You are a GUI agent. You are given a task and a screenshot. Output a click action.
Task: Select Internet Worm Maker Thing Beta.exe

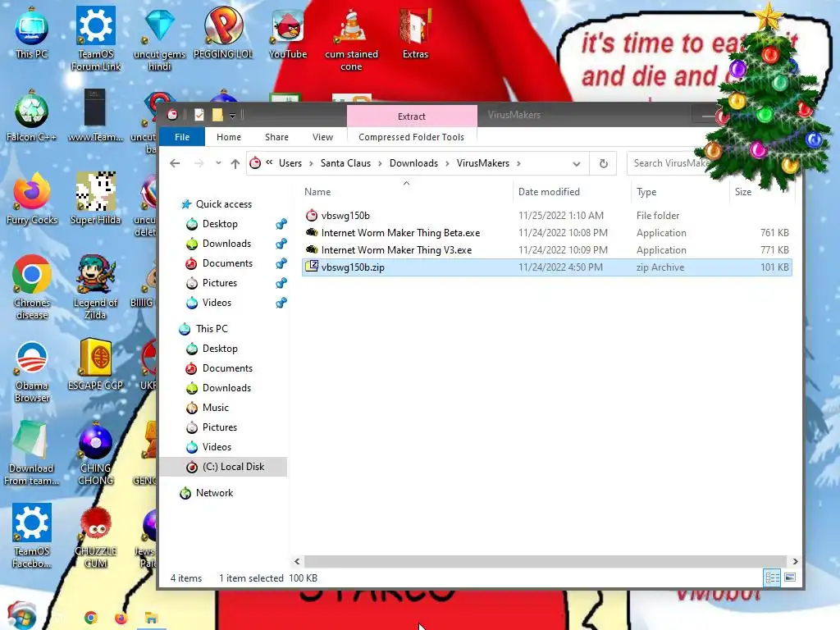tap(547, 232)
